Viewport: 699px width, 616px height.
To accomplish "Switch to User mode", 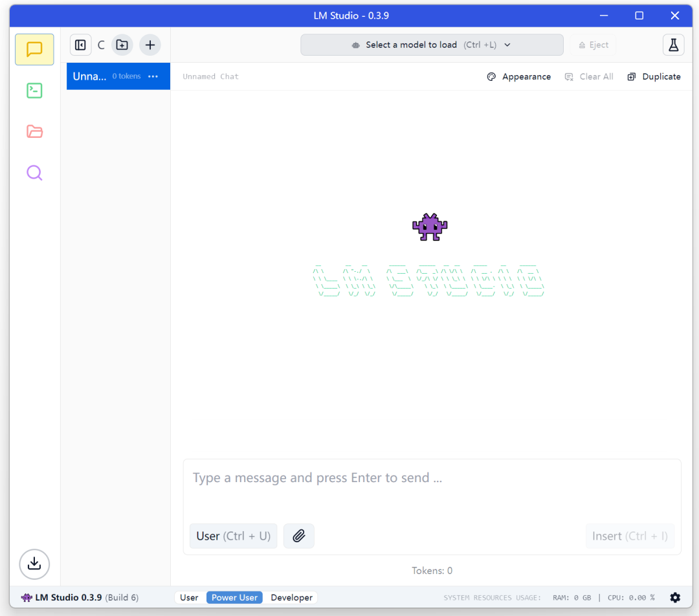I will pos(189,597).
